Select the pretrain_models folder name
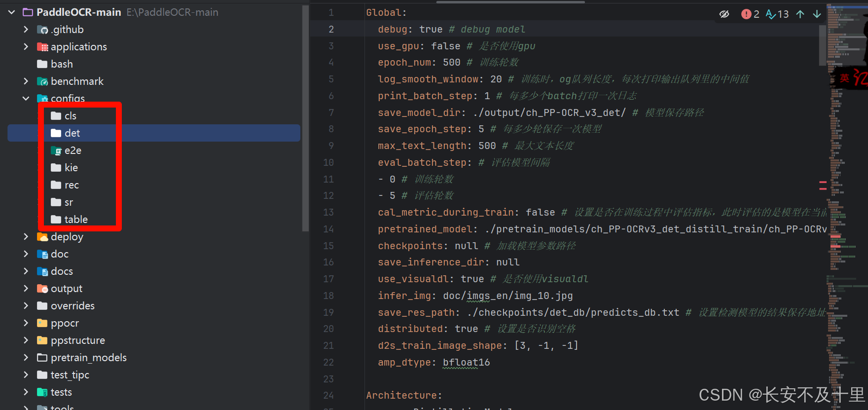This screenshot has height=410, width=868. 89,358
